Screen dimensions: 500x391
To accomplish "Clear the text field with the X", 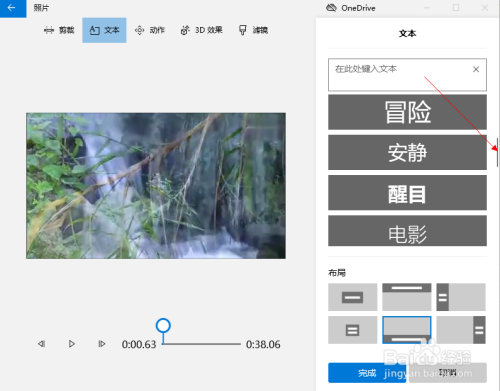I will 476,69.
